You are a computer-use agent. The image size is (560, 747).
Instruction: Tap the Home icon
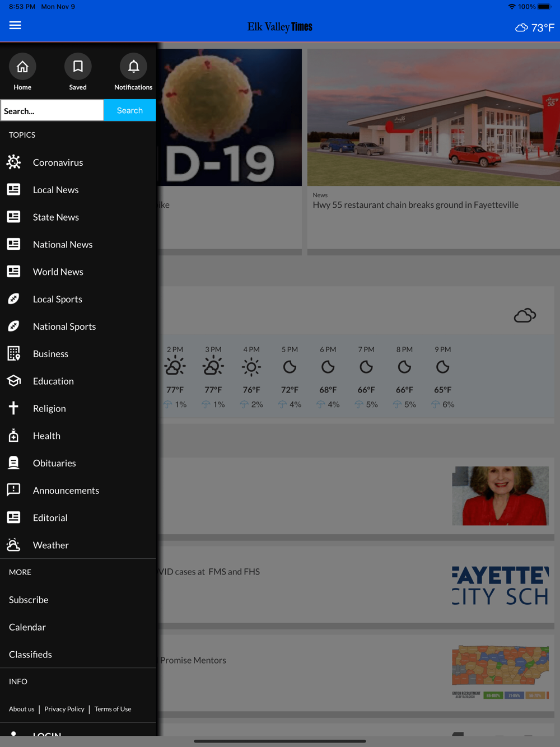pyautogui.click(x=22, y=67)
